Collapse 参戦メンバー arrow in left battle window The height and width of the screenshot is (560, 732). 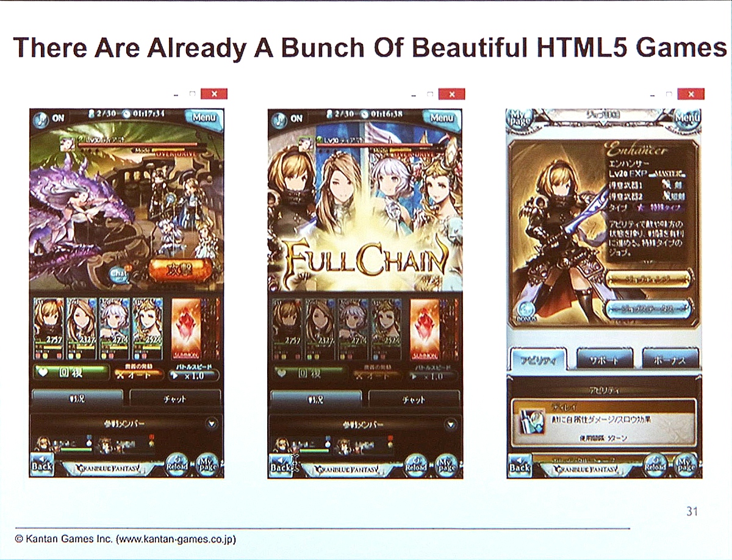tap(212, 424)
